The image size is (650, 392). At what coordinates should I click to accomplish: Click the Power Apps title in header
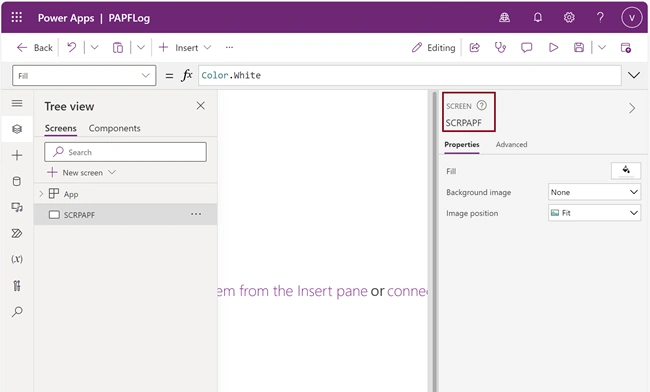66,18
